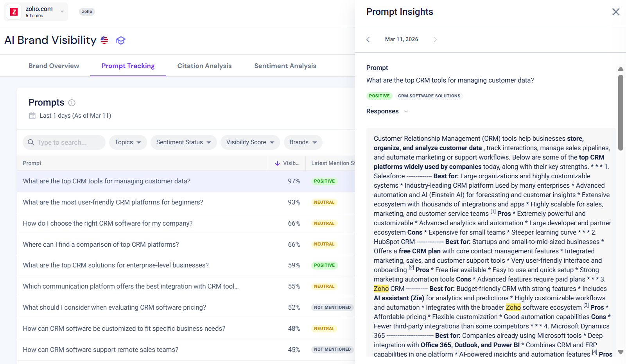Click the panel scrollbar down arrow
Viewport: 626px width, 364px height.
(x=621, y=352)
